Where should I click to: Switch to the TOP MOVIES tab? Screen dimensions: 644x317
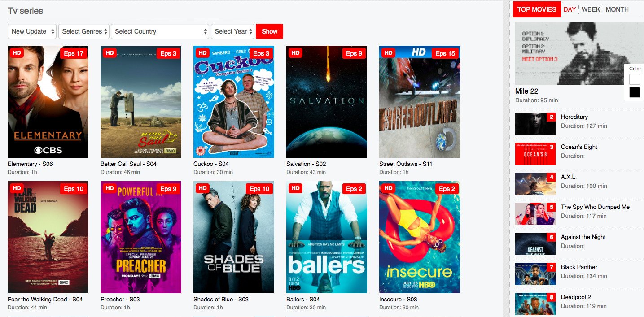pyautogui.click(x=537, y=9)
